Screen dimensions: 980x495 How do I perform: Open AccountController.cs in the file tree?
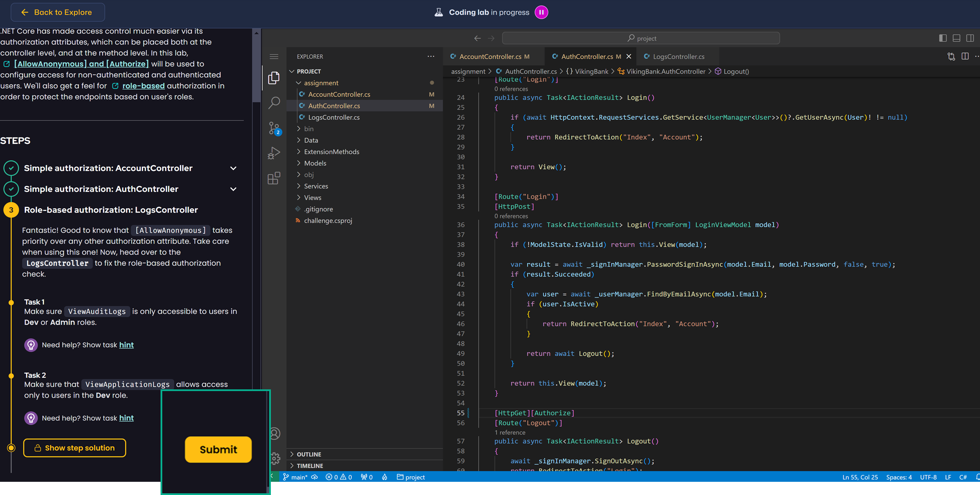click(x=339, y=94)
